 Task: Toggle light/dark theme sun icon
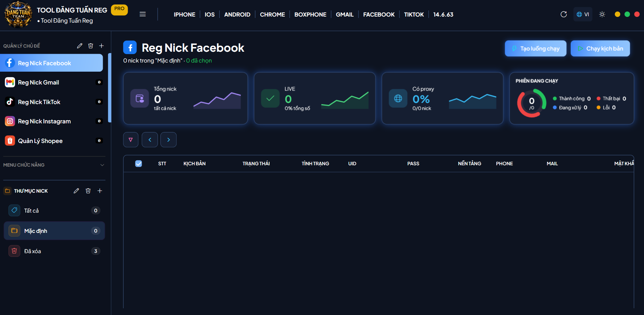pyautogui.click(x=602, y=14)
